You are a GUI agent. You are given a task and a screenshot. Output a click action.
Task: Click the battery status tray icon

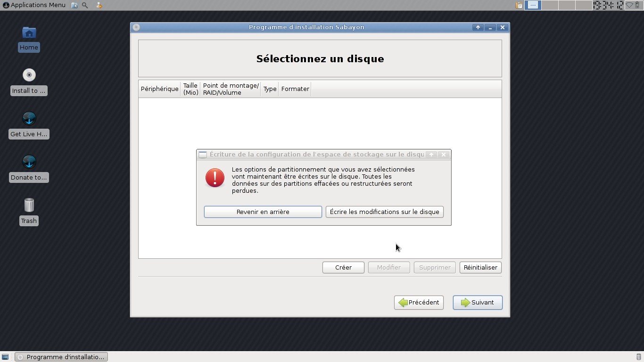(x=637, y=5)
